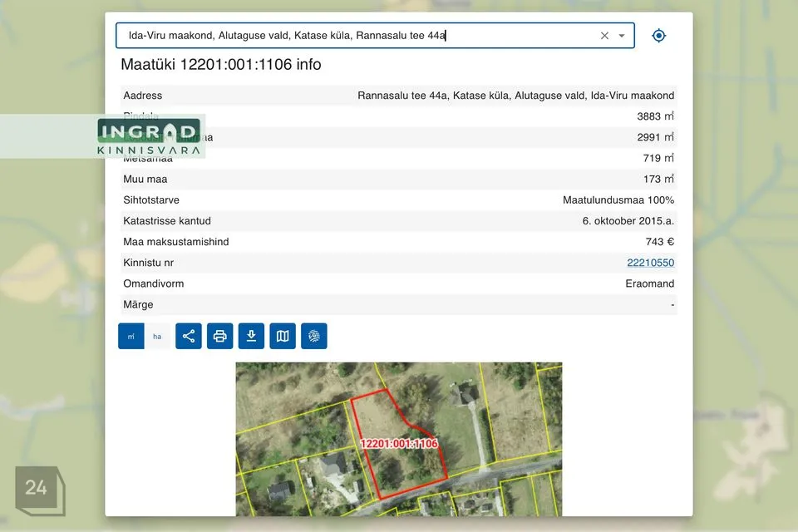
Task: Open land registry link 22210550
Action: 653,262
